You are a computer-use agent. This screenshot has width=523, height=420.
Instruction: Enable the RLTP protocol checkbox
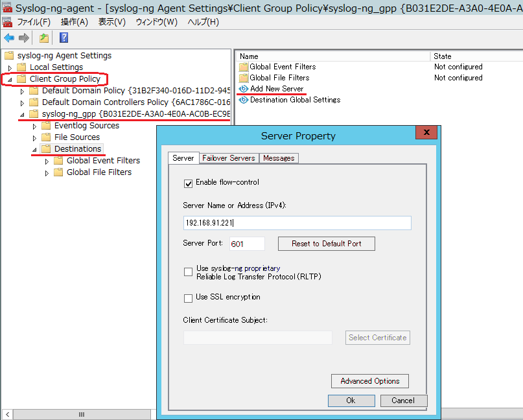(188, 272)
